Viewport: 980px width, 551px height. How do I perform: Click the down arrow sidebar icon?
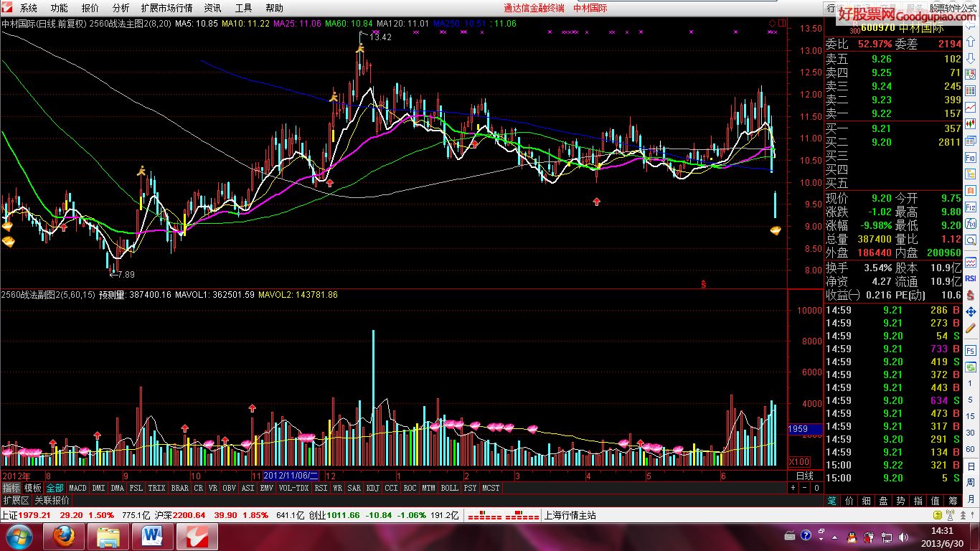pyautogui.click(x=971, y=58)
